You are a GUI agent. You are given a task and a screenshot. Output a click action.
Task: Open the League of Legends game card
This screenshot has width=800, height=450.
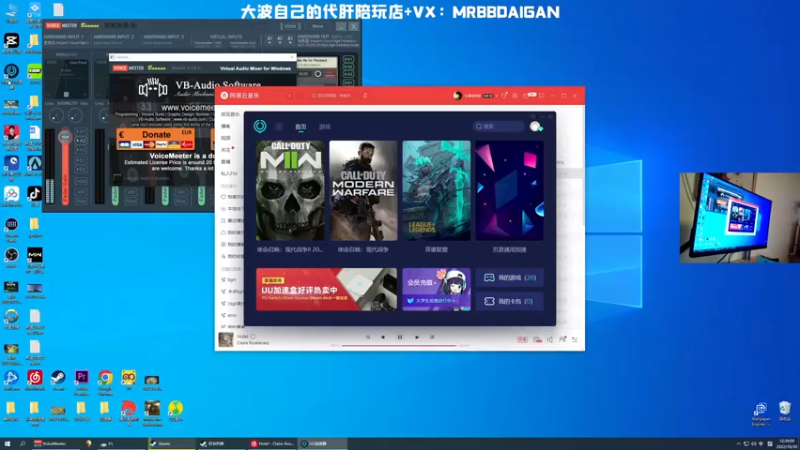point(436,190)
